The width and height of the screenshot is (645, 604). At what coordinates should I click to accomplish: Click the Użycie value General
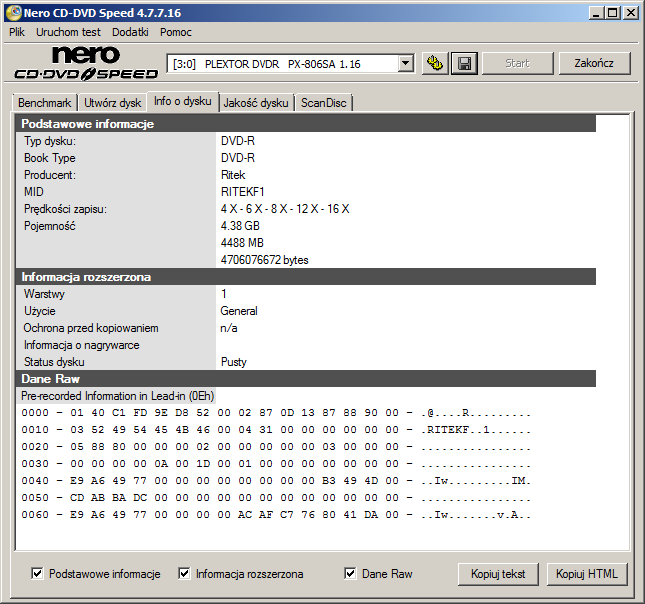[239, 311]
